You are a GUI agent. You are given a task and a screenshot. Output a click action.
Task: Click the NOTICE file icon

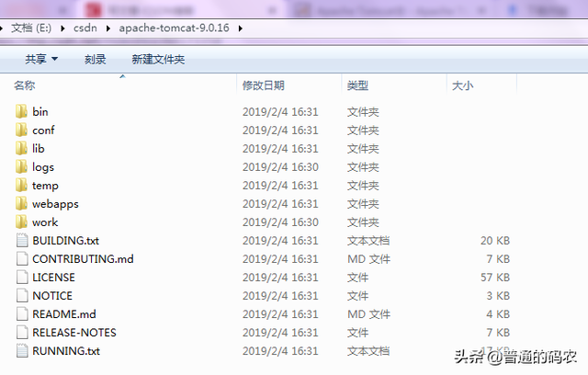[22, 295]
